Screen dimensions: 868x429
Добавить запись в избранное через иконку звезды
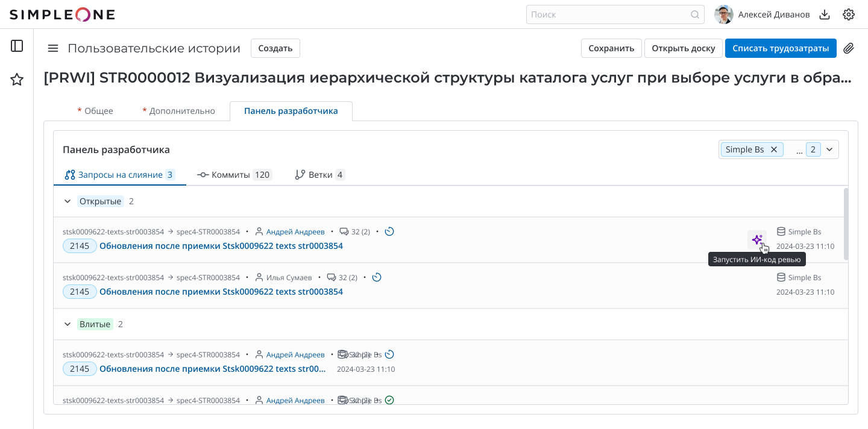point(17,79)
